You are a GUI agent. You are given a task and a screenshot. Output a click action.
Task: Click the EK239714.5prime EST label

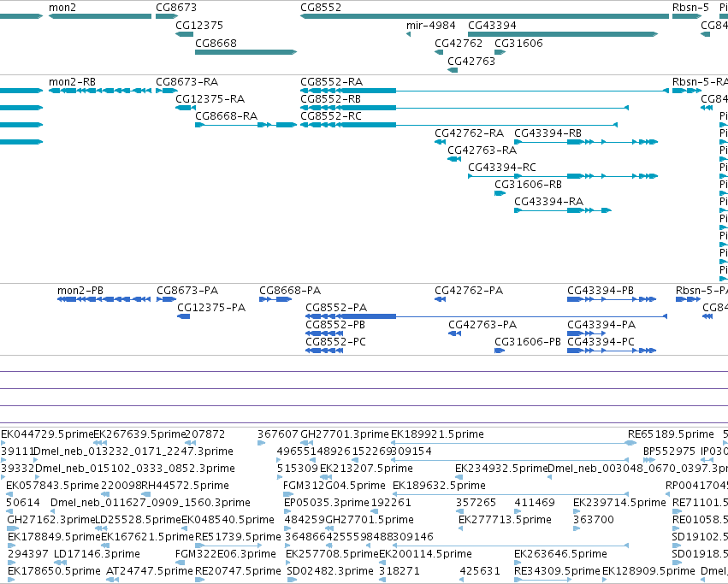619,504
